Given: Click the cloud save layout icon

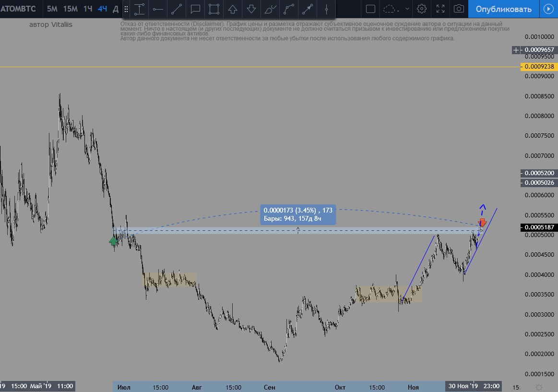Looking at the screenshot, I should [x=391, y=9].
